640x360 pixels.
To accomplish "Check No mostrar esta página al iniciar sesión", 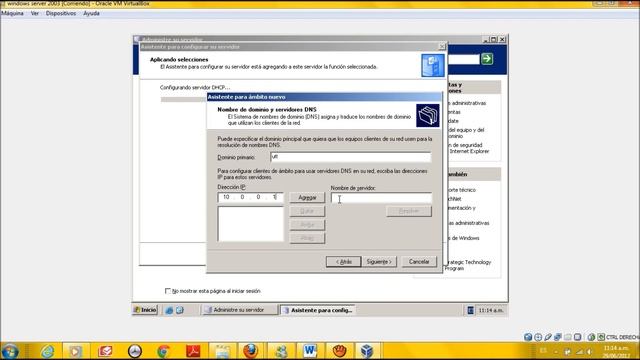I will click(168, 291).
